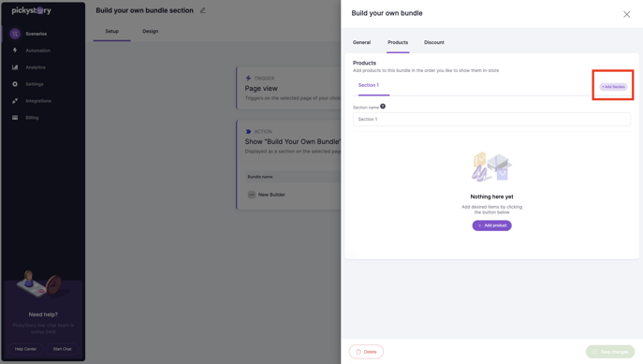Open the Analytics chart icon

[x=15, y=67]
